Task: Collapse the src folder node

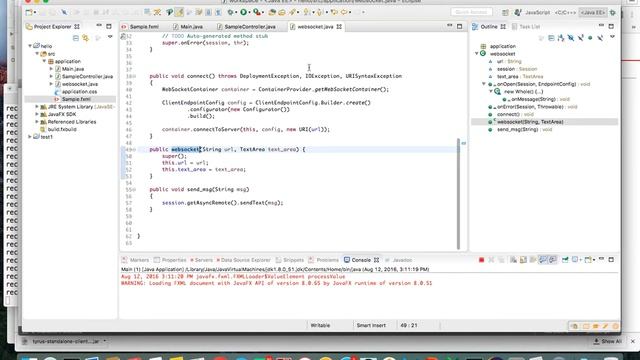Action: (37, 53)
